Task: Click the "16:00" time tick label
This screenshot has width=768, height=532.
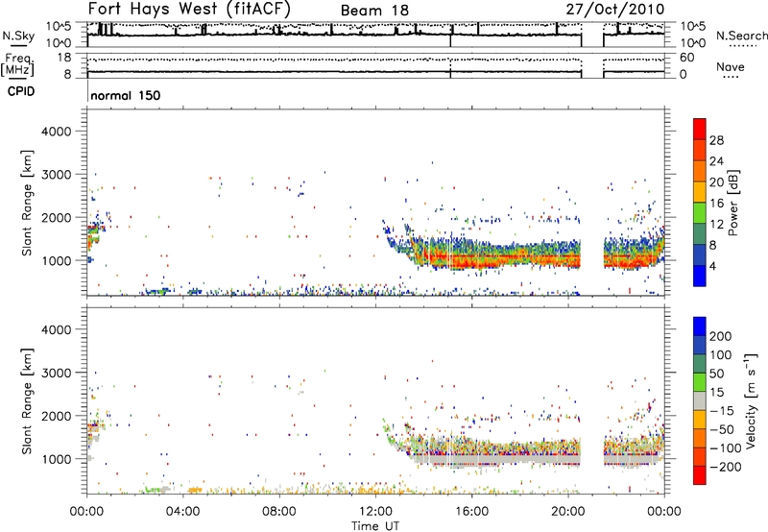Action: point(471,512)
